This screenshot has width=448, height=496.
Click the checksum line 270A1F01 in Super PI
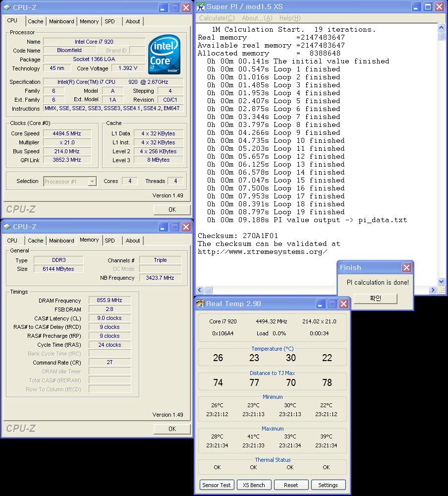tap(238, 236)
